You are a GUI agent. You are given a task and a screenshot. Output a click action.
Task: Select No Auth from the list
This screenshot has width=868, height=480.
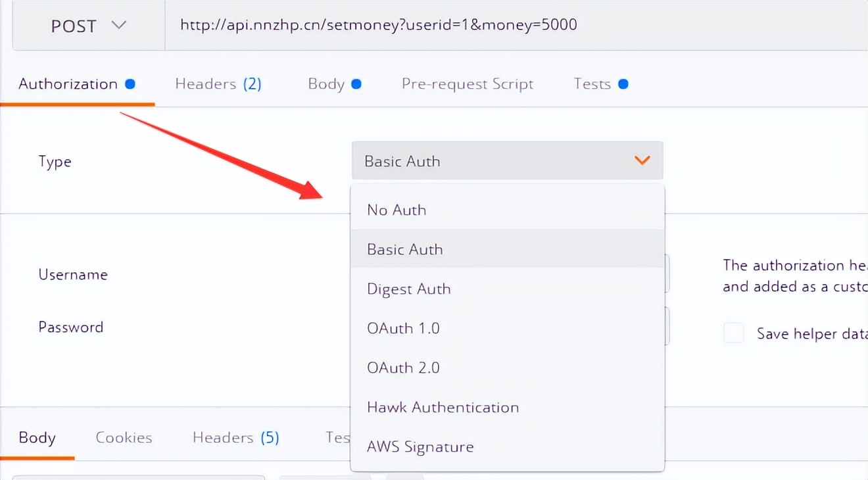[x=397, y=210]
